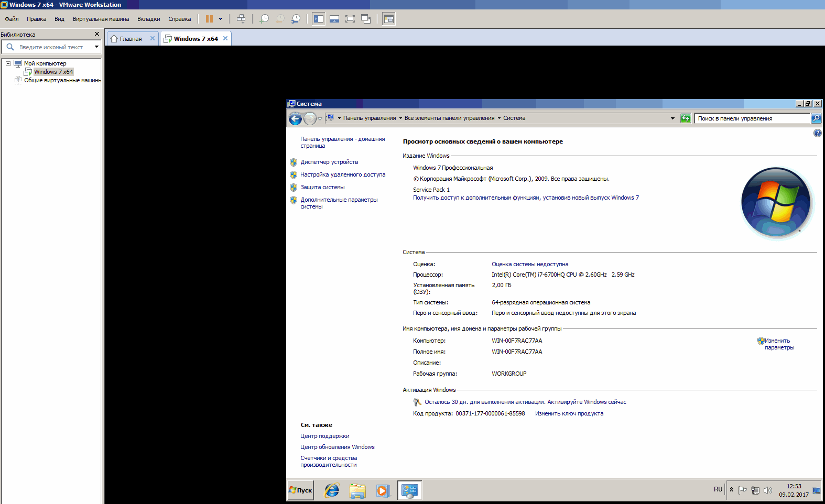This screenshot has height=504, width=825.
Task: Enter full screen mode icon
Action: 350,19
